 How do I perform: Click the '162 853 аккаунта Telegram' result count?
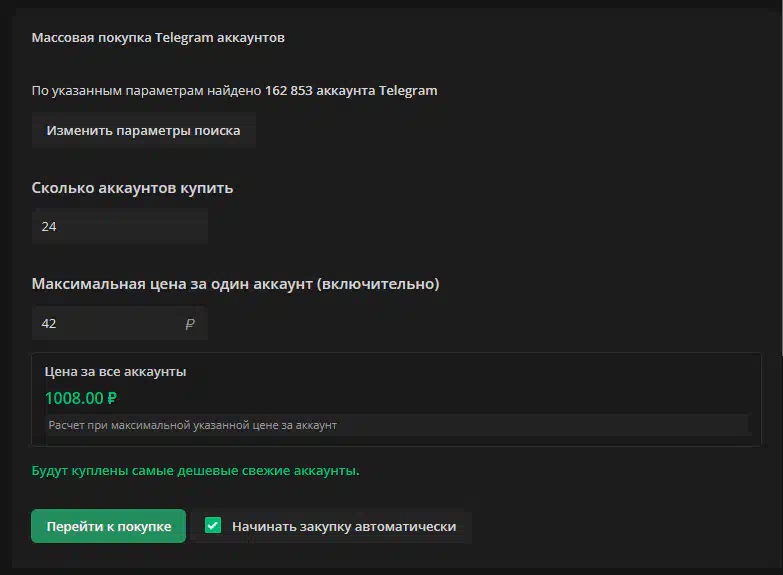click(351, 90)
